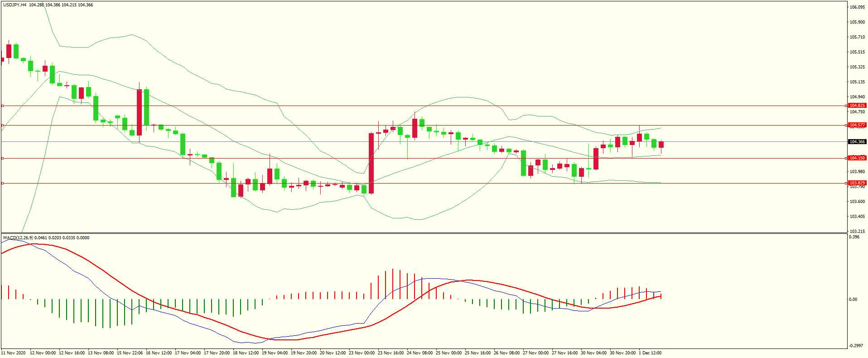
Task: Click the 12 Nov 00:00 time label
Action: (x=43, y=353)
